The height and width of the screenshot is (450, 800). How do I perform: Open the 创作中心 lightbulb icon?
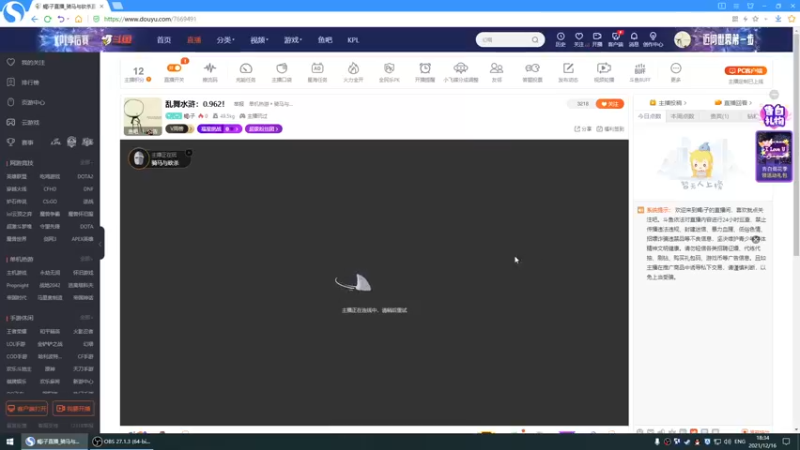coord(653,39)
